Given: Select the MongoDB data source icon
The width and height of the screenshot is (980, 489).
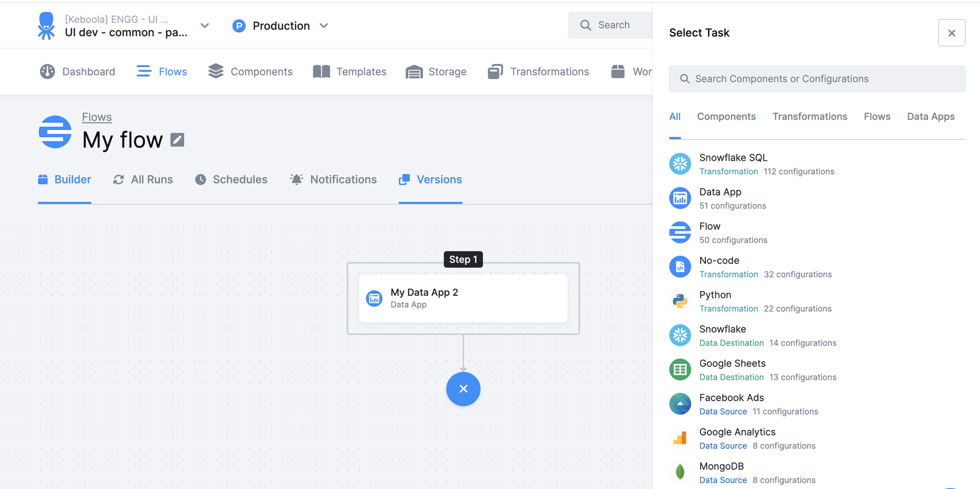Looking at the screenshot, I should (x=680, y=472).
